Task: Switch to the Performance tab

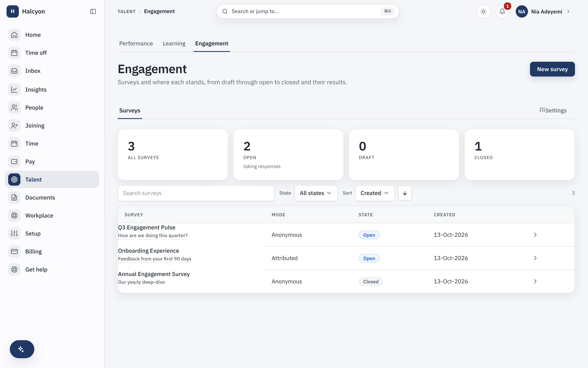Action: 136,43
